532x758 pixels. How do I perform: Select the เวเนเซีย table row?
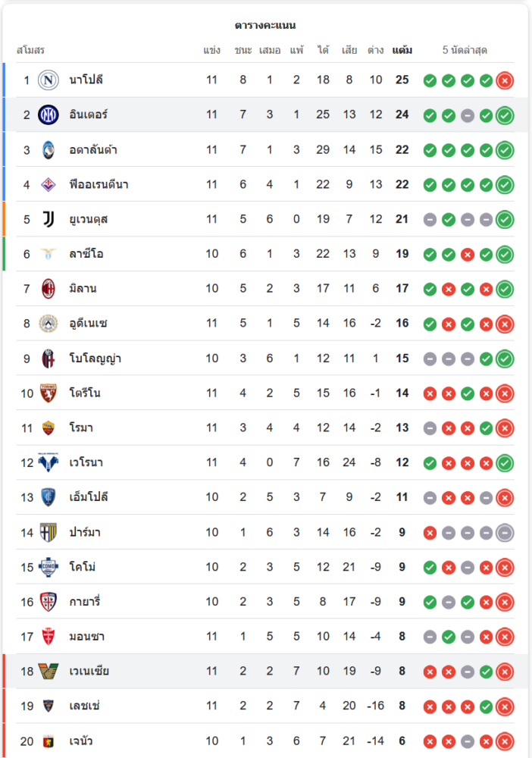[x=265, y=672]
